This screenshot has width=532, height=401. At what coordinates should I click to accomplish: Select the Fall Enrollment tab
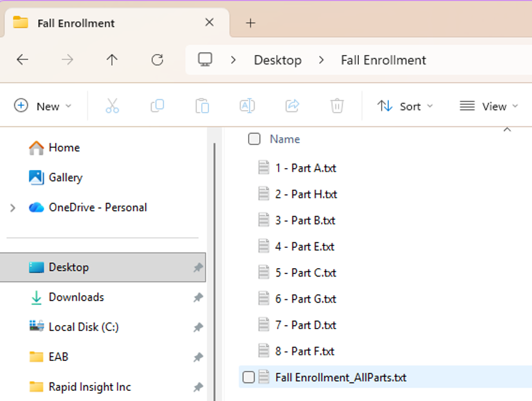click(117, 23)
